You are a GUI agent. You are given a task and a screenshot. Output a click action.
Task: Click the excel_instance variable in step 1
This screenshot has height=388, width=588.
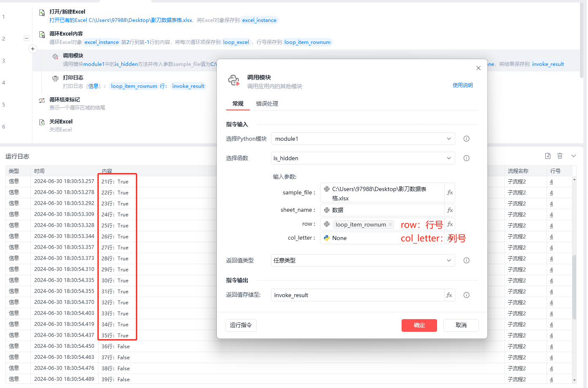(259, 20)
